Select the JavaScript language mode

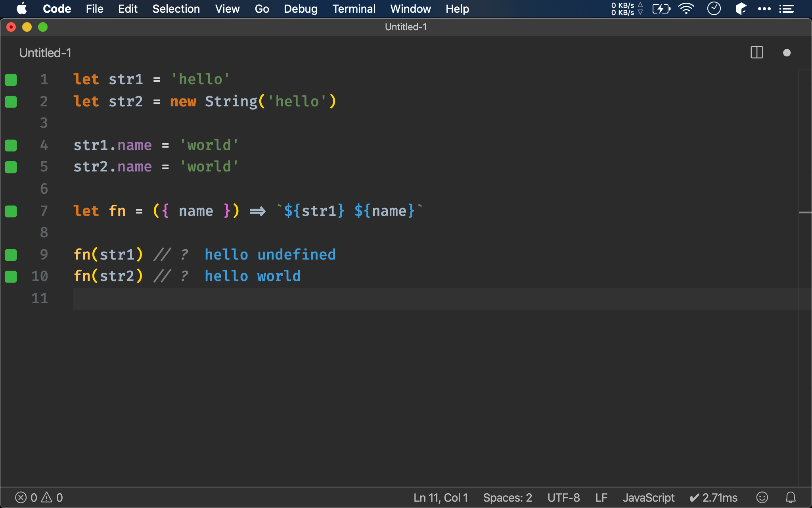pyautogui.click(x=649, y=498)
